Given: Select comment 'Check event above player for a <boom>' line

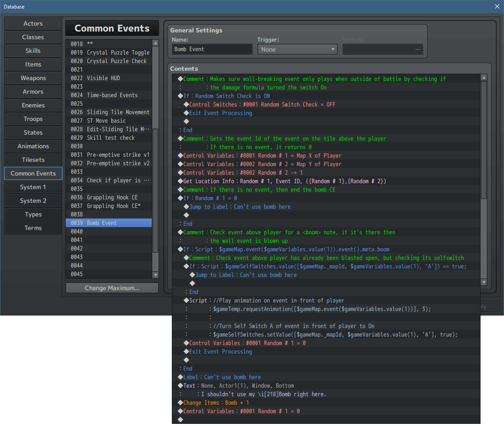Looking at the screenshot, I should point(326,233).
